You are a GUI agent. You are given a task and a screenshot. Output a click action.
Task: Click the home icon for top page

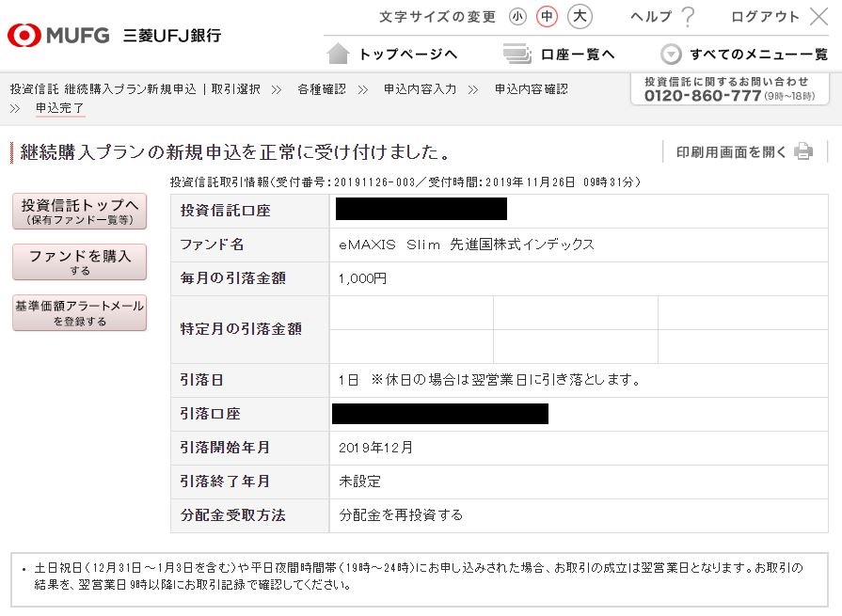click(x=339, y=54)
